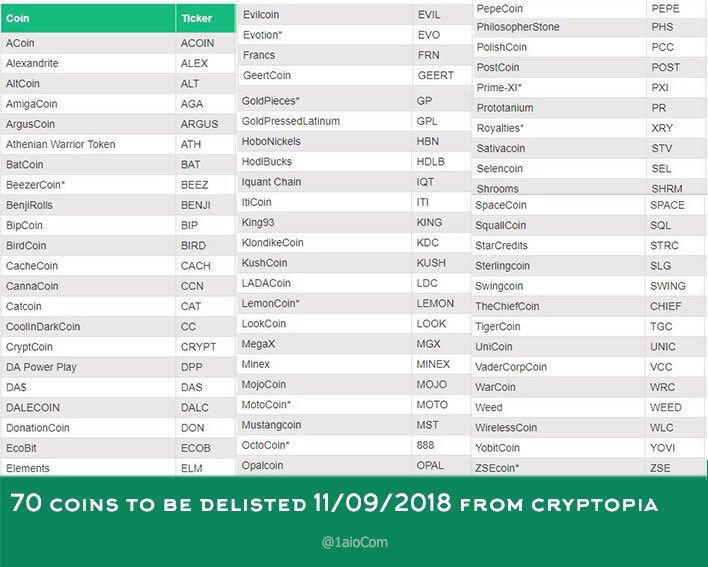The image size is (708, 567).
Task: Click the LEMON ticker cell
Action: 435,303
